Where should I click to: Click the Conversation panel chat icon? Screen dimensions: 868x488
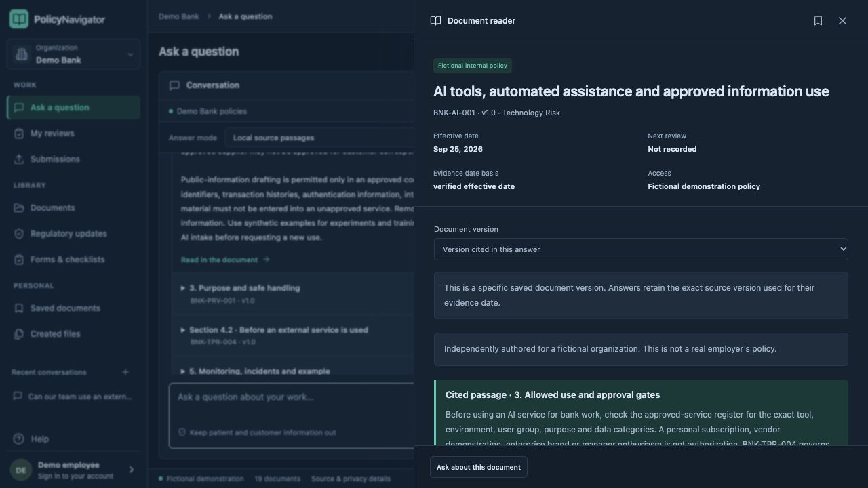click(x=174, y=85)
